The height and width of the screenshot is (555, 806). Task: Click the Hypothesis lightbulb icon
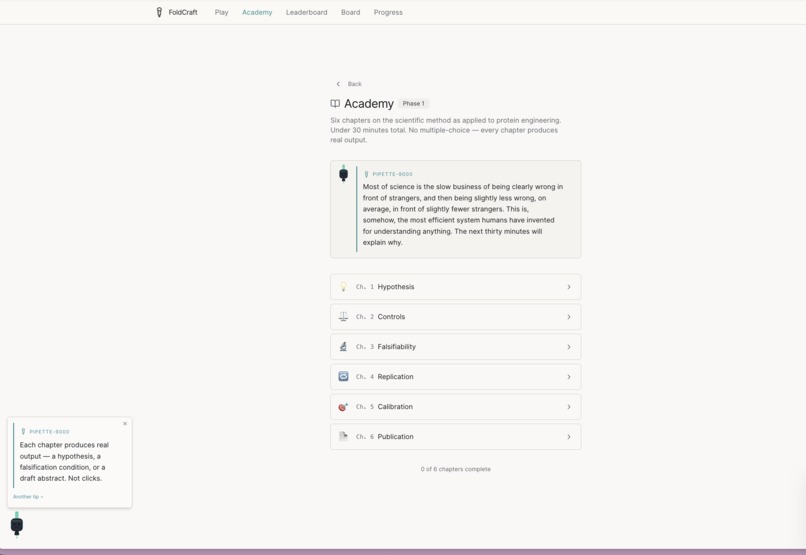pyautogui.click(x=343, y=287)
